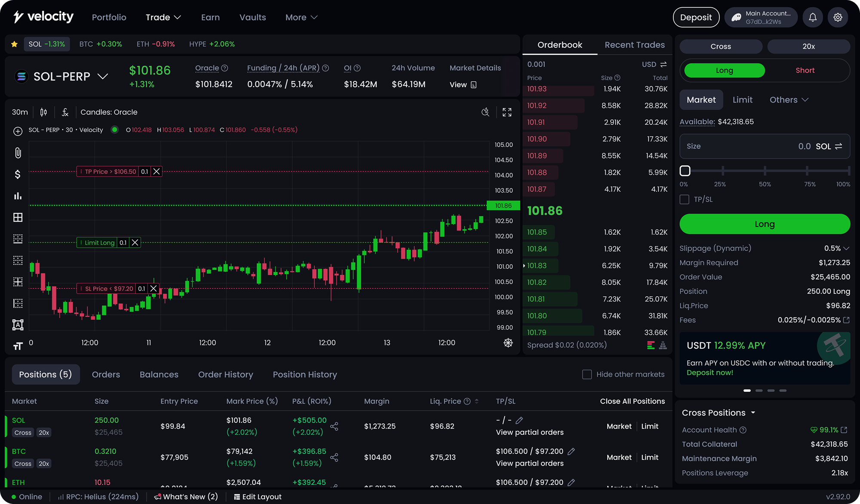Change the 30m chart timeframe
Viewport: 860px width, 504px height.
pyautogui.click(x=20, y=112)
